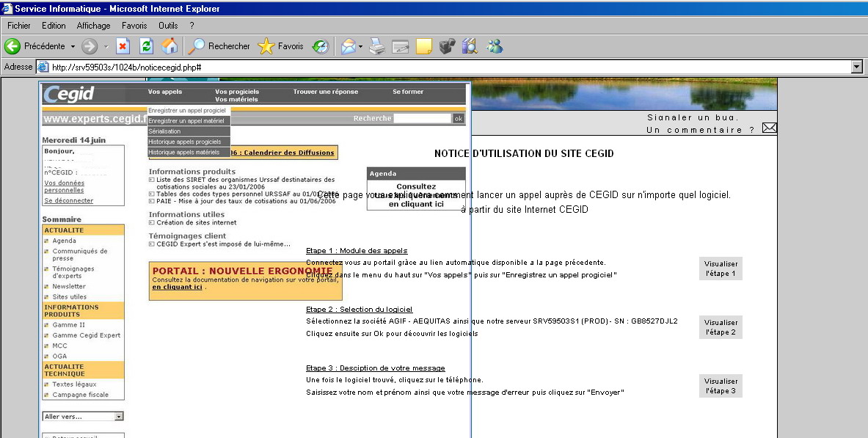The height and width of the screenshot is (438, 868).
Task: Expand the address bar dropdown
Action: pyautogui.click(x=857, y=67)
